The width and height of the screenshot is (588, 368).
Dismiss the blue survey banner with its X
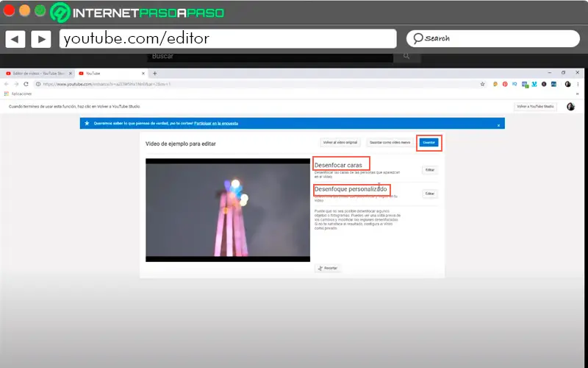498,125
